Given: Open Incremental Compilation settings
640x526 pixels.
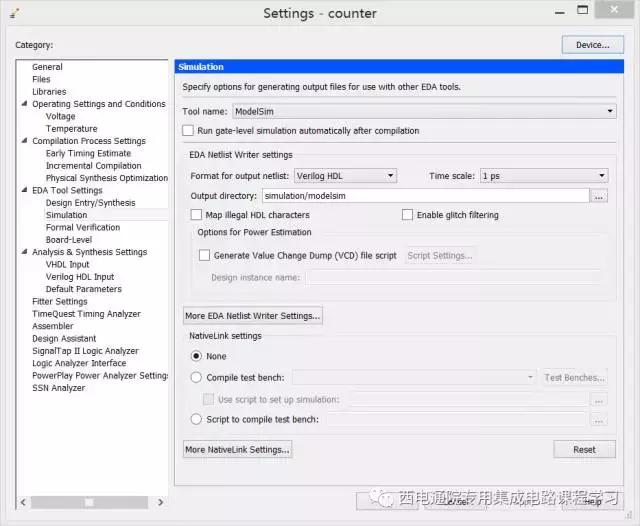Looking at the screenshot, I should tap(93, 166).
